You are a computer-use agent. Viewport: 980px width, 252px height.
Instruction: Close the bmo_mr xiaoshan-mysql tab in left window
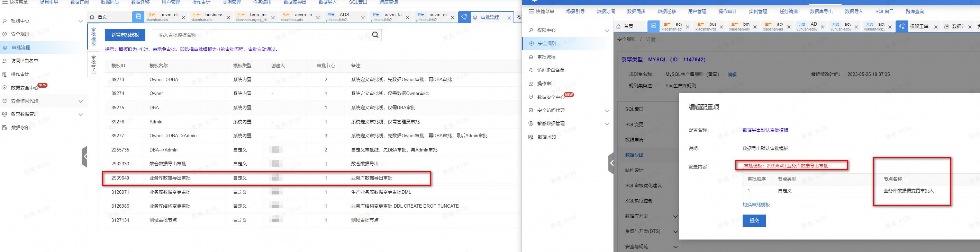[x=273, y=18]
